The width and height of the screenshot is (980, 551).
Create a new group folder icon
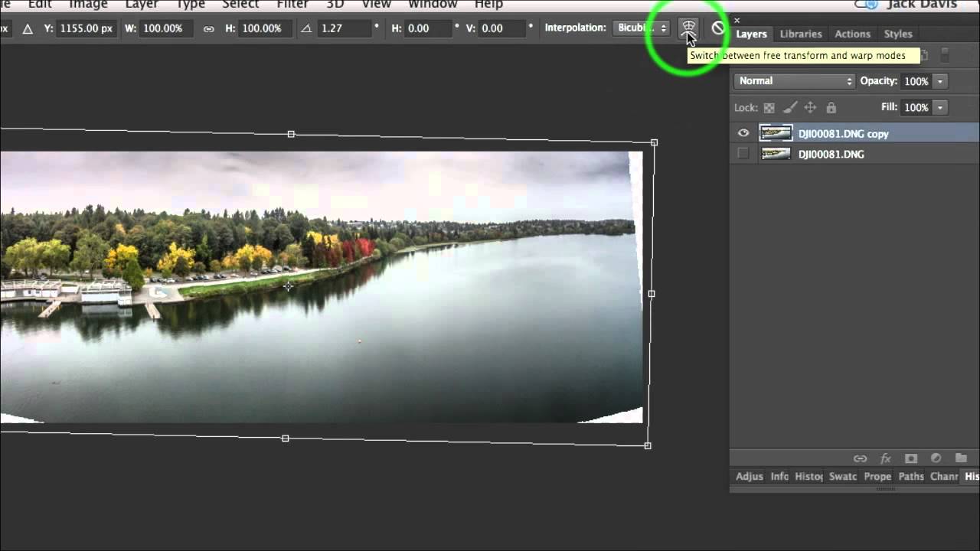click(x=961, y=458)
